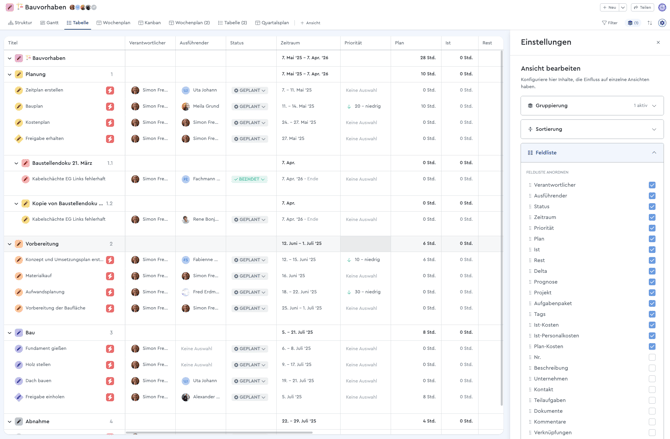
Task: Uncheck the Plan-Kosten field checkbox
Action: [652, 347]
